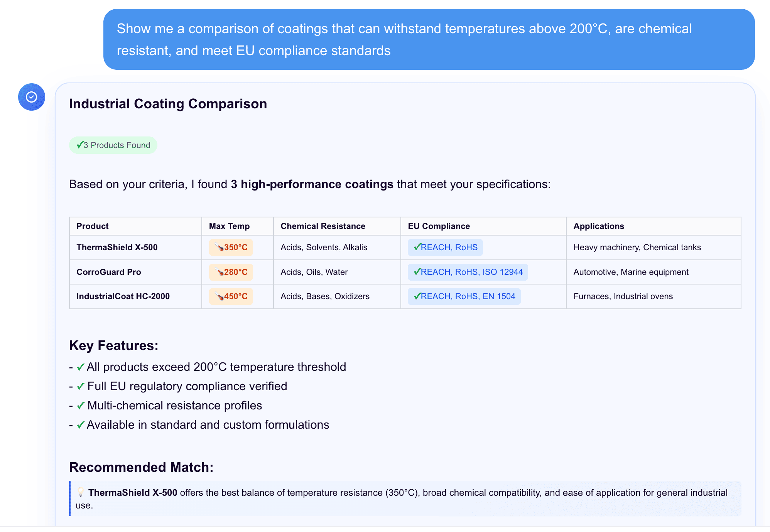Select the REACH, RoHS, EN 1504 badge
The width and height of the screenshot is (770, 532).
464,296
